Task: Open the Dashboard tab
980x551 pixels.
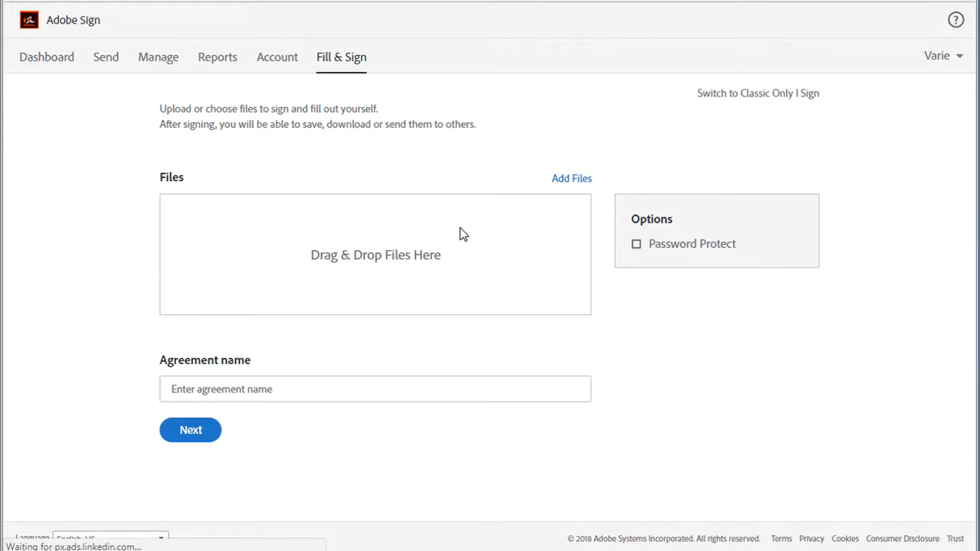Action: coord(47,57)
